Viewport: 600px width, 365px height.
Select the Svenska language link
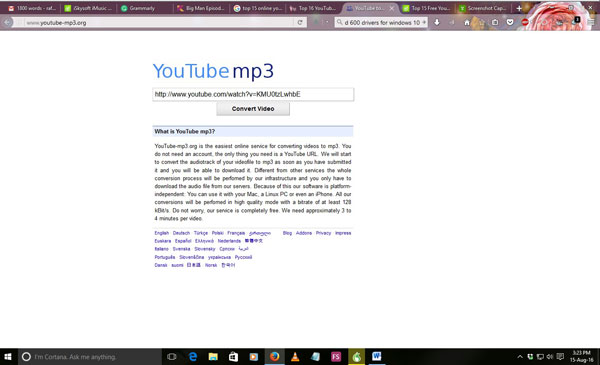coord(181,249)
